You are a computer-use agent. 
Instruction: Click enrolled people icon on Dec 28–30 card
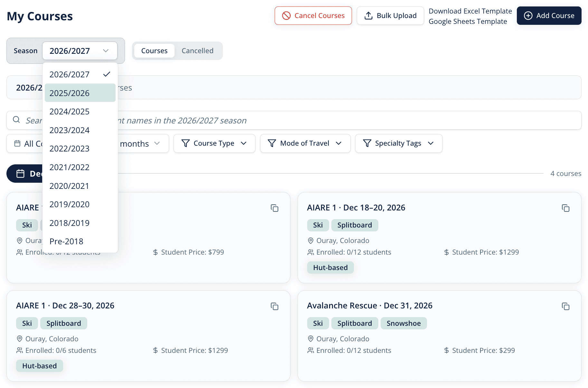19,350
